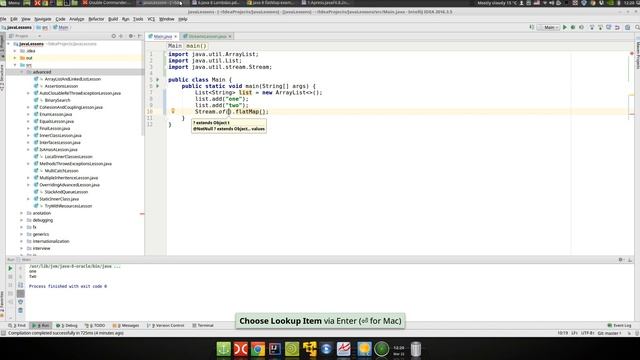Open Search Everywhere magnifier icon in toolbar
The width and height of the screenshot is (640, 360).
(637, 27)
